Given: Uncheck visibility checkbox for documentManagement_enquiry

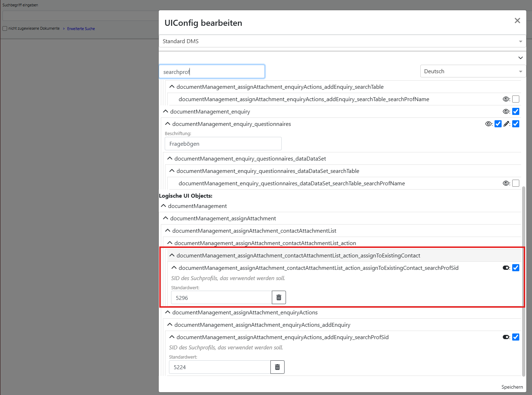Looking at the screenshot, I should [516, 111].
